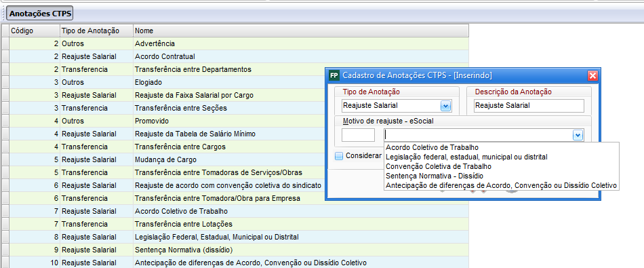
Task: Select Transferência entre Lotações row
Action: [235, 224]
